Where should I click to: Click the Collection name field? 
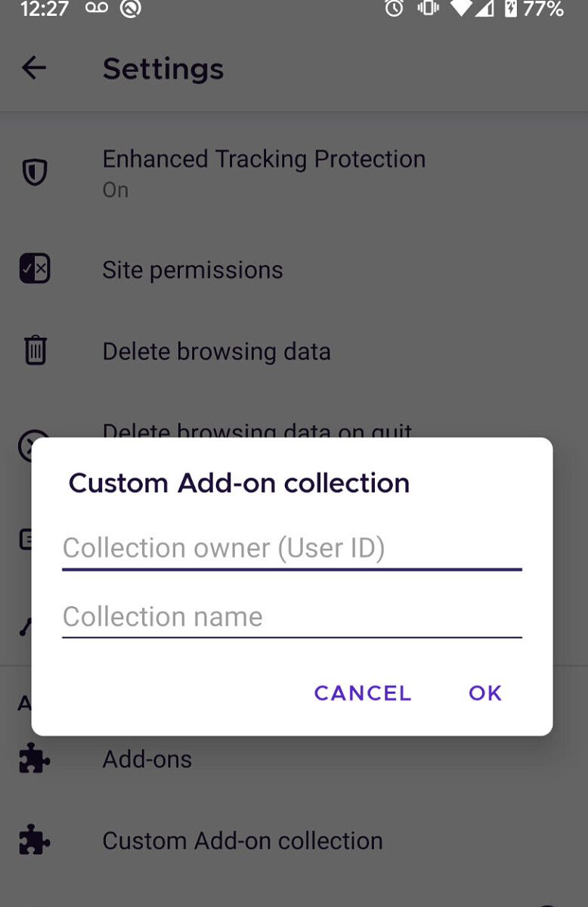click(x=292, y=617)
